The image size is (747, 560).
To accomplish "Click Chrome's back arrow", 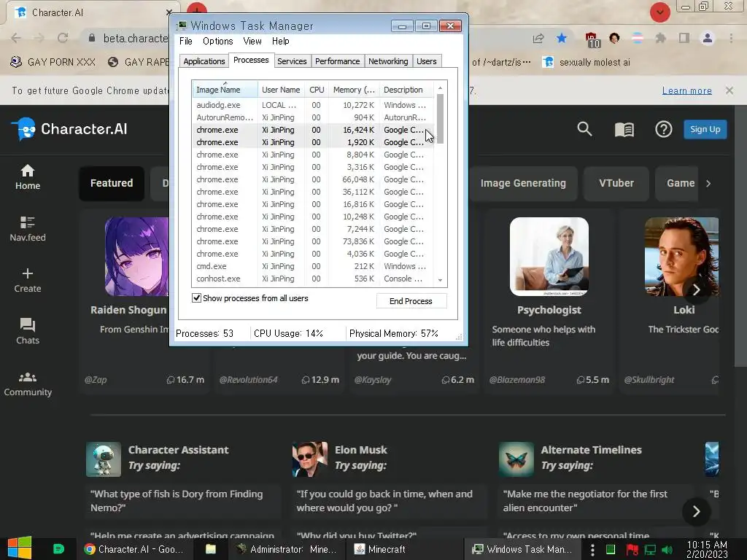I will 16,38.
